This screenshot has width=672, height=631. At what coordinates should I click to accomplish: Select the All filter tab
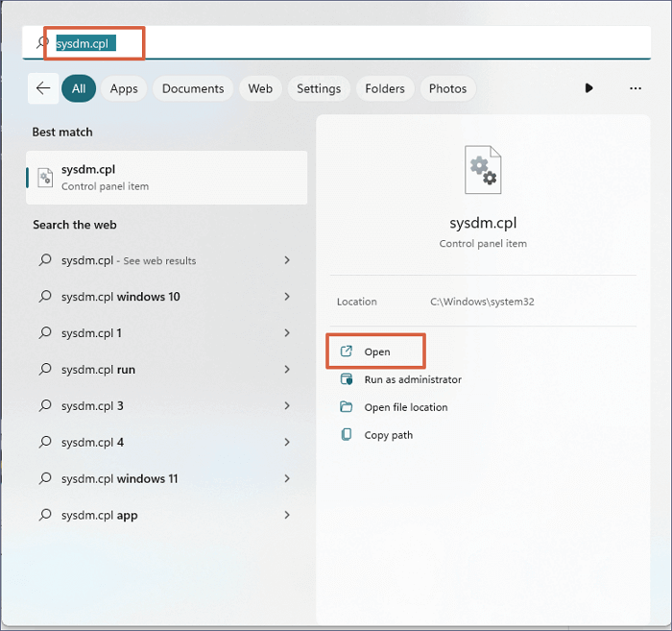pos(79,88)
